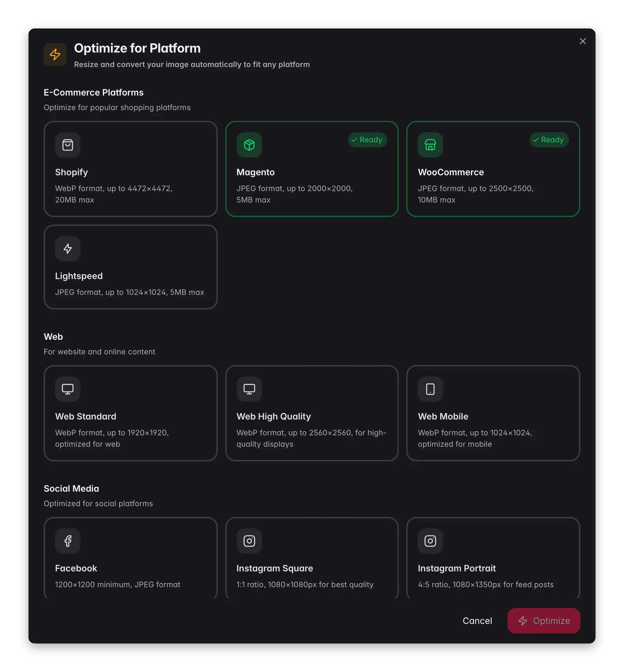Click 'WebP format, up to 1920×1920' description
The image size is (624, 672).
[112, 438]
